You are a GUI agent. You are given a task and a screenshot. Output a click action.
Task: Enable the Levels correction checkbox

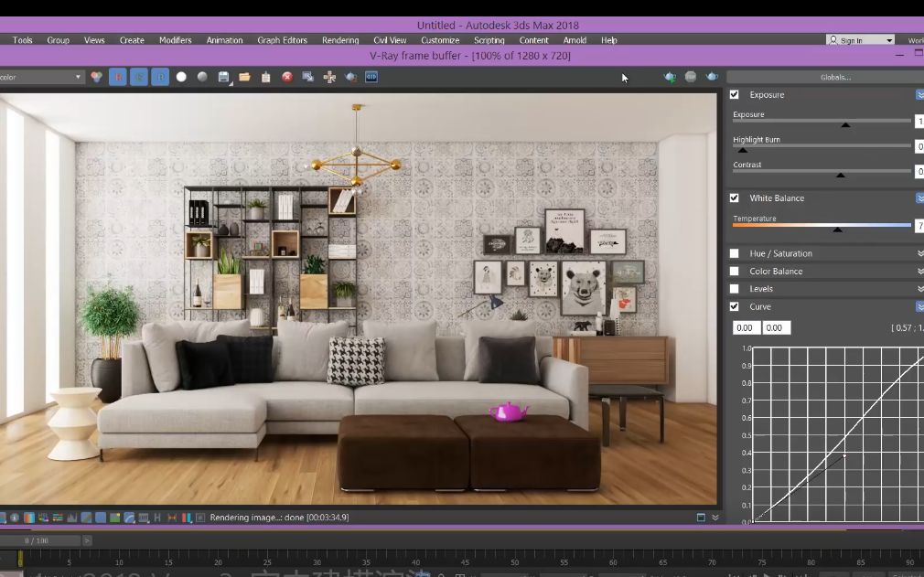click(x=733, y=288)
